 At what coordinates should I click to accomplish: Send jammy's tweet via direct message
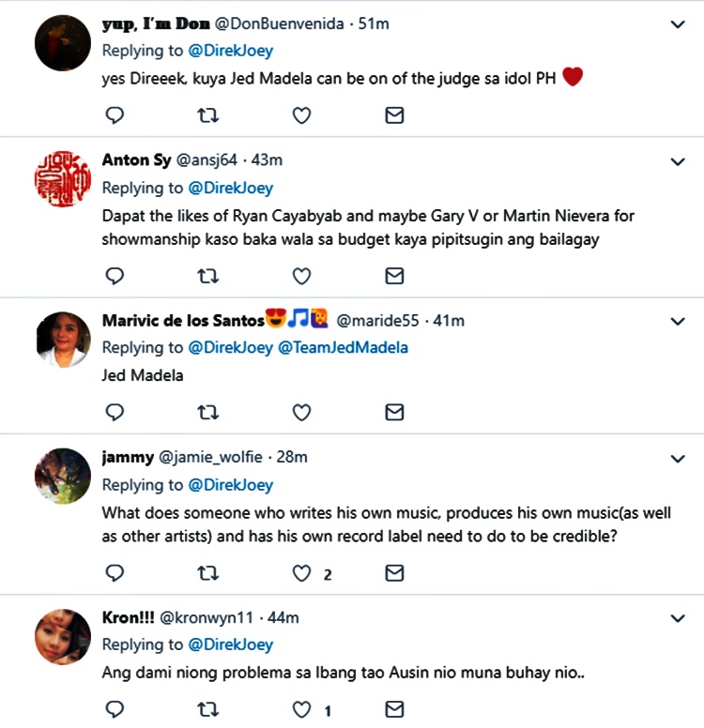click(x=395, y=572)
